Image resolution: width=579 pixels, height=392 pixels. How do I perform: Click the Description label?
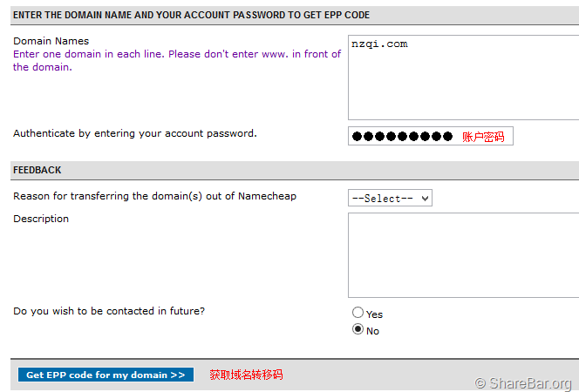click(41, 219)
